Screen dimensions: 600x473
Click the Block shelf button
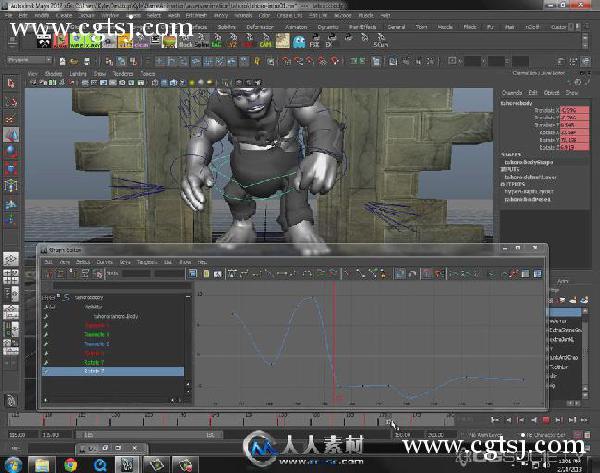[x=186, y=41]
